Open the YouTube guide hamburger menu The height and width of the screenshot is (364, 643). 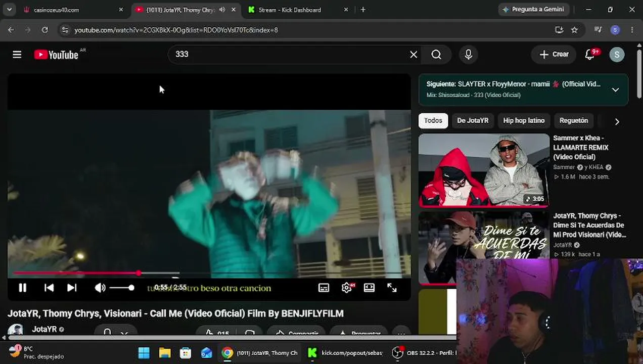tap(17, 55)
